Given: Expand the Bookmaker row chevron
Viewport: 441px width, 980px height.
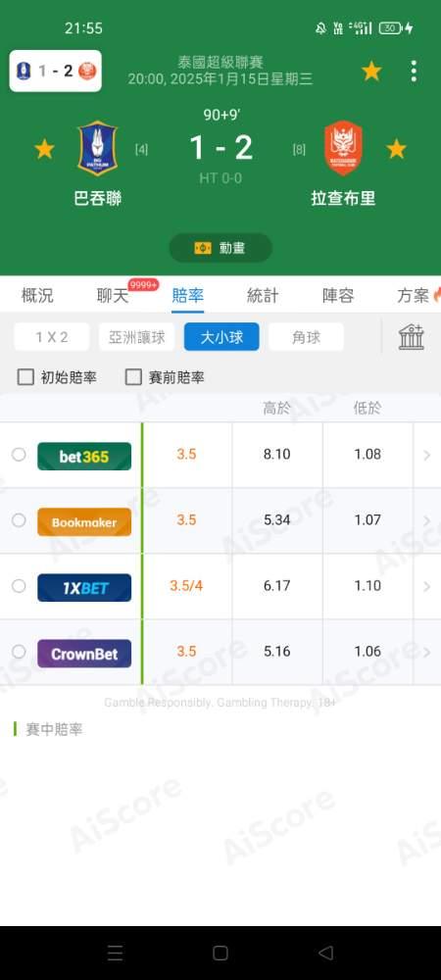Looking at the screenshot, I should [x=427, y=520].
